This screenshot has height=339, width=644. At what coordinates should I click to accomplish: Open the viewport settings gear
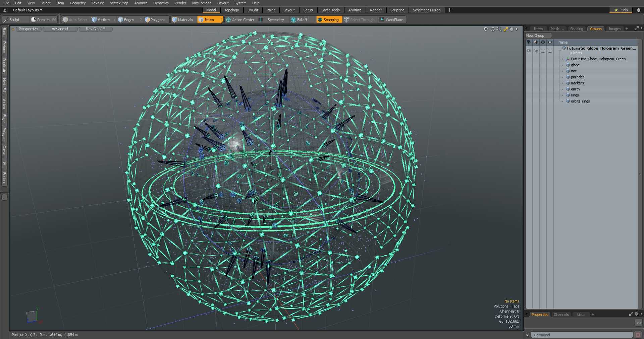click(x=511, y=29)
